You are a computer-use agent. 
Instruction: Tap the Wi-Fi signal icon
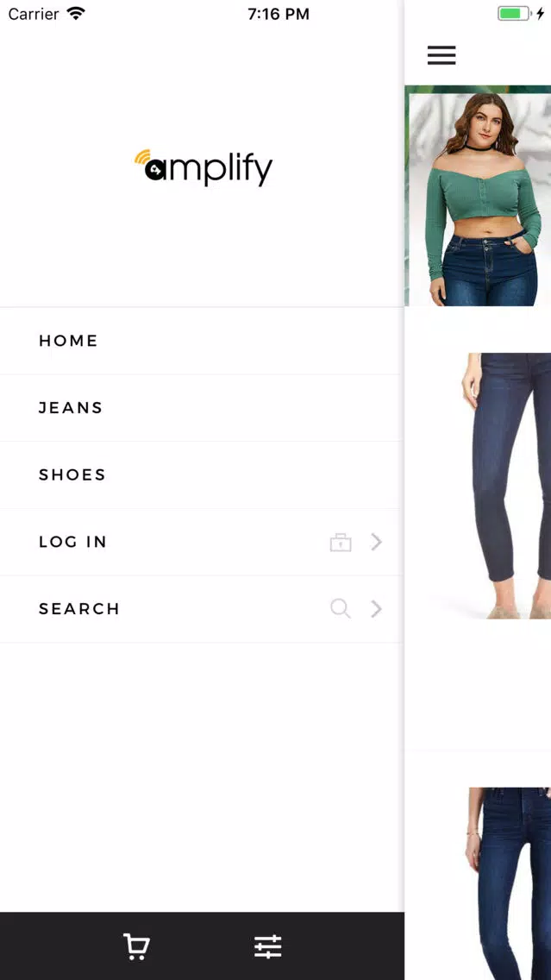click(76, 13)
